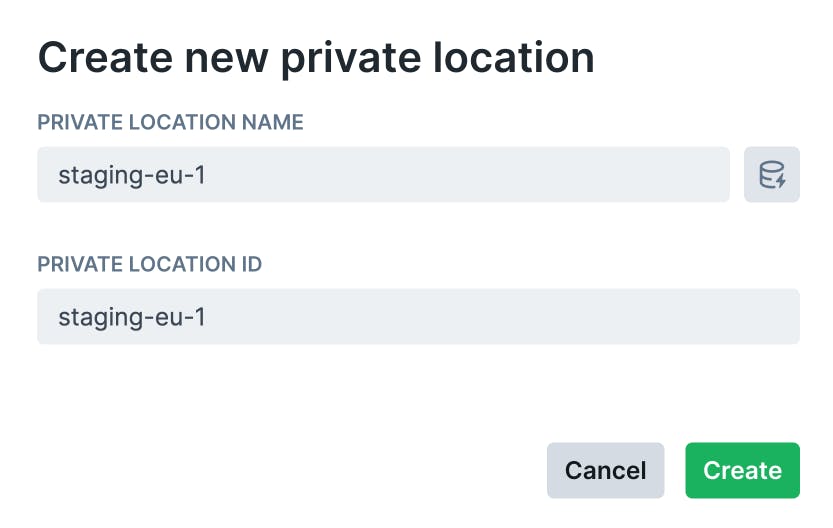The height and width of the screenshot is (528, 833).
Task: Hit the green Create button
Action: click(x=742, y=470)
